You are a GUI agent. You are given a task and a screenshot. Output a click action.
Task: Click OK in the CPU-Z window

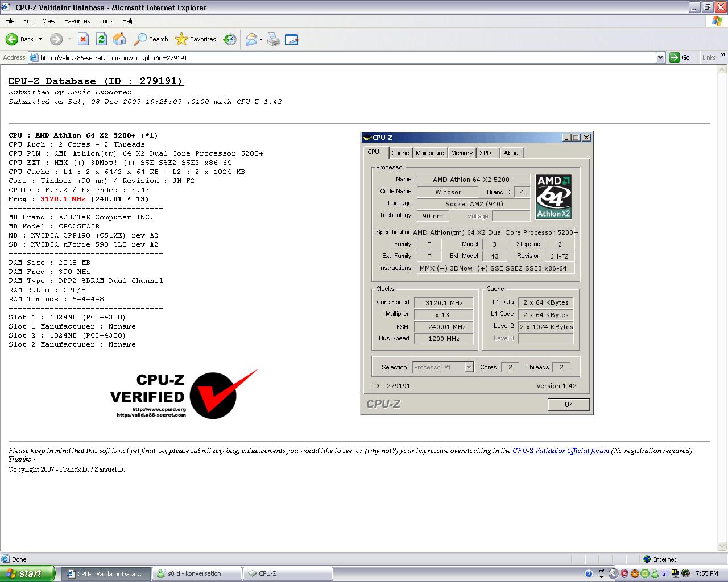coord(569,405)
